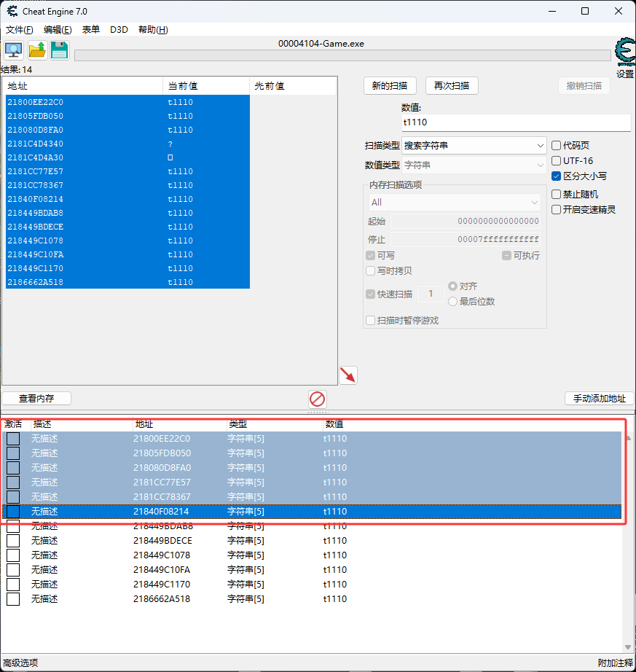Select scan result 218449C10FA
636x672 pixels.
(127, 254)
